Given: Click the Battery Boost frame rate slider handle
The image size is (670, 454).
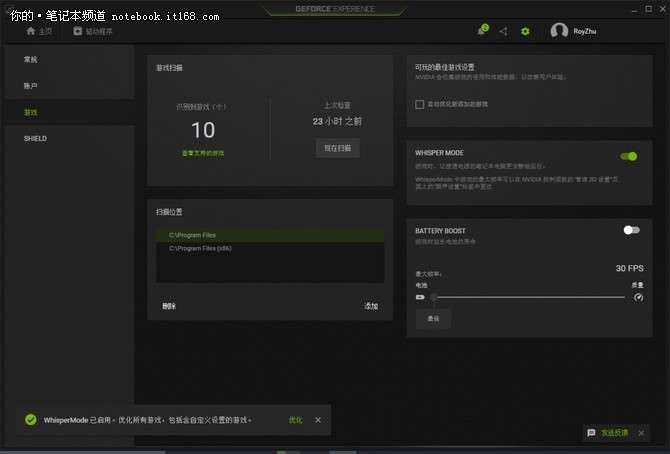Looking at the screenshot, I should click(434, 297).
